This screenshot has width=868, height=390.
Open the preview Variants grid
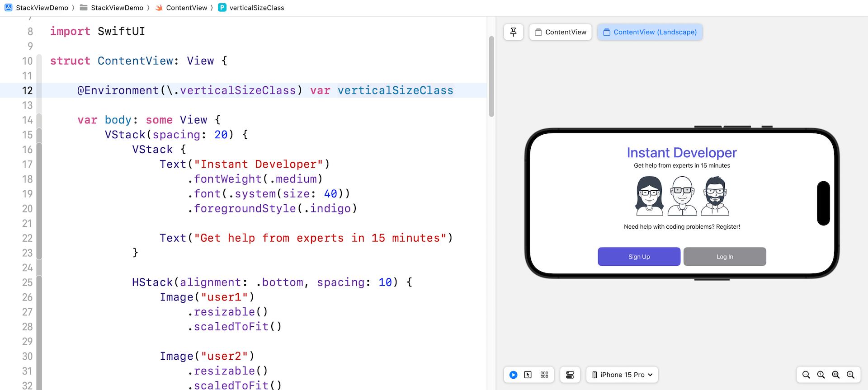point(544,375)
